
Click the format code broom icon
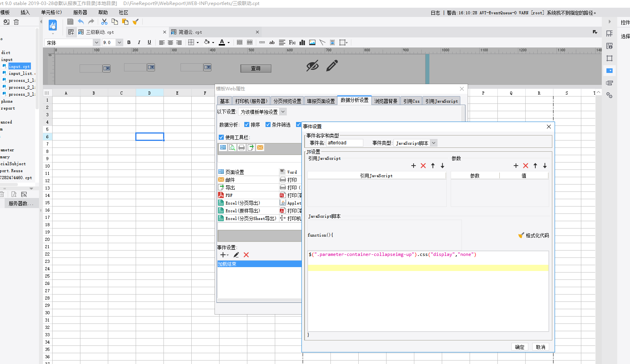pos(521,235)
